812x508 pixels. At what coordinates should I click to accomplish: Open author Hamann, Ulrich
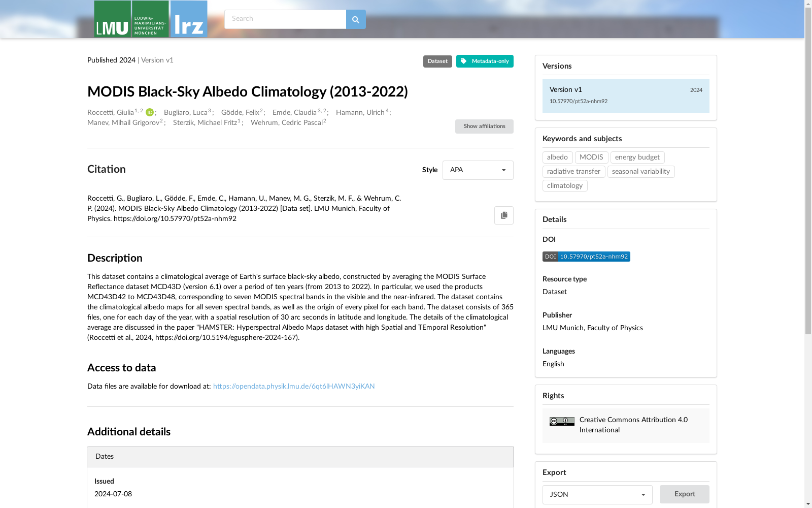(360, 113)
